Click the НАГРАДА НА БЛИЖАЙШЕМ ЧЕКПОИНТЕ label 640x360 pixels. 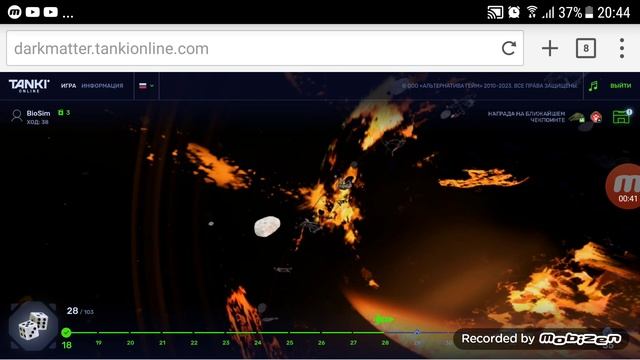pos(527,117)
